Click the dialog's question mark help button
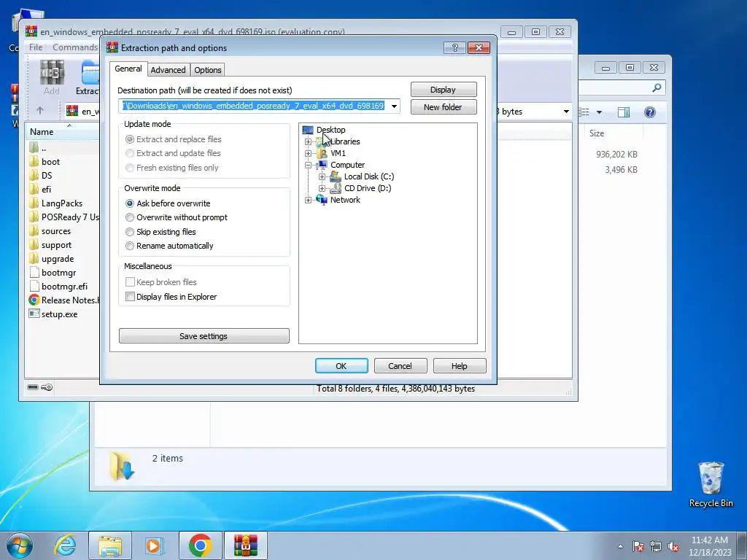The height and width of the screenshot is (560, 747). point(454,47)
